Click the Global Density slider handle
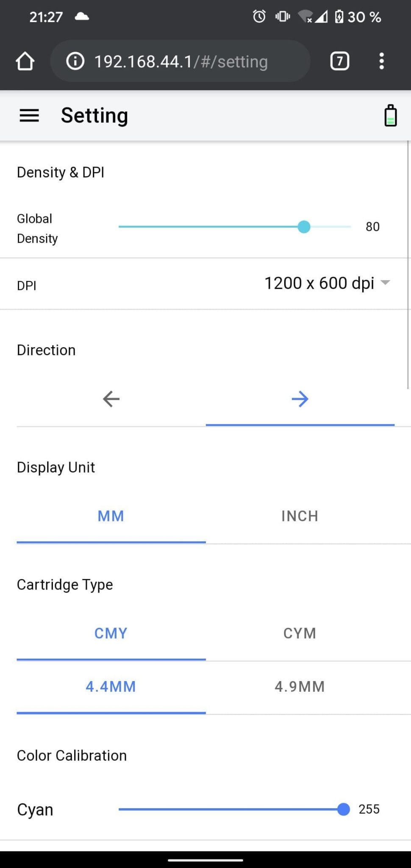Viewport: 411px width, 868px height. point(304,227)
